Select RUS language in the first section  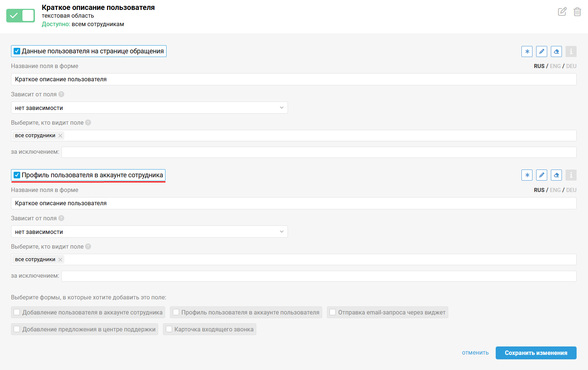539,66
